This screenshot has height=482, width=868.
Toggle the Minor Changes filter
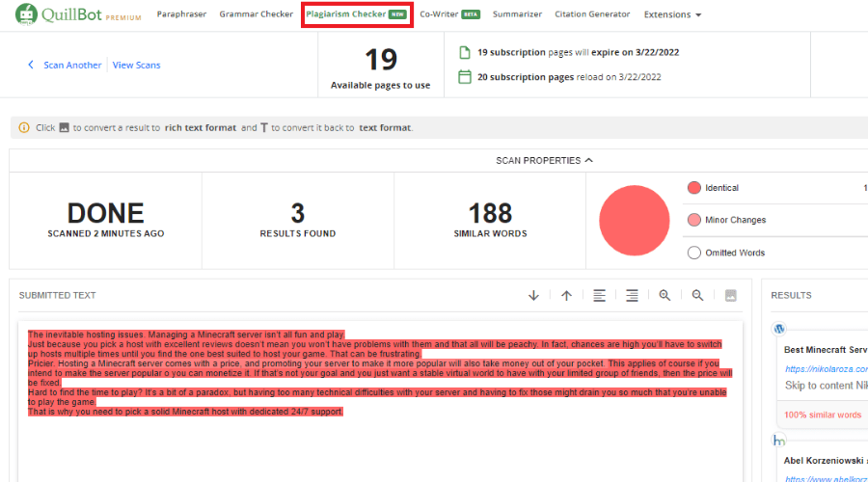(x=694, y=221)
